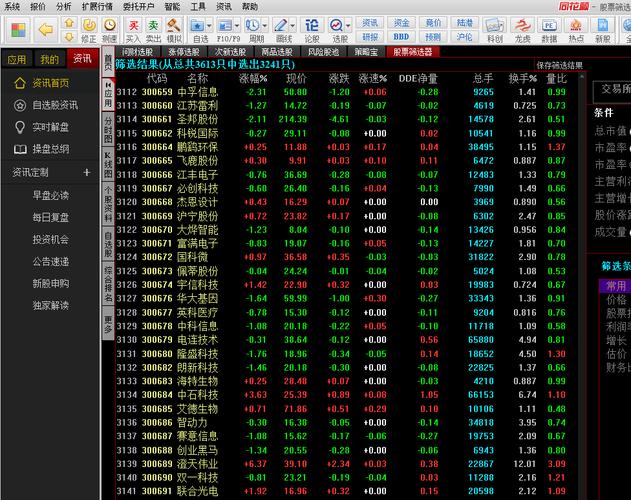Switch to the 问财选股 tab

[x=138, y=52]
